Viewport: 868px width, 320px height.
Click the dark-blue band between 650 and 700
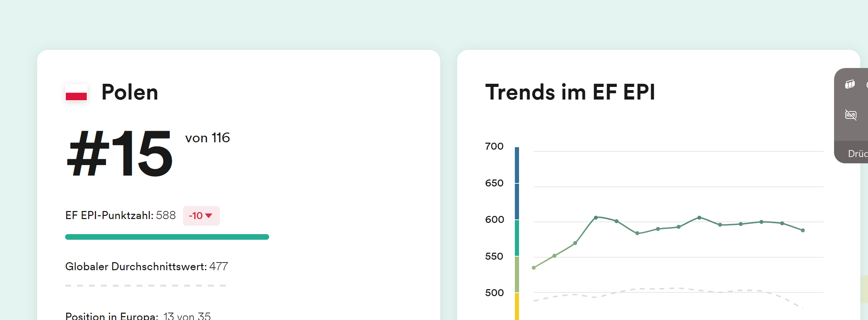517,165
